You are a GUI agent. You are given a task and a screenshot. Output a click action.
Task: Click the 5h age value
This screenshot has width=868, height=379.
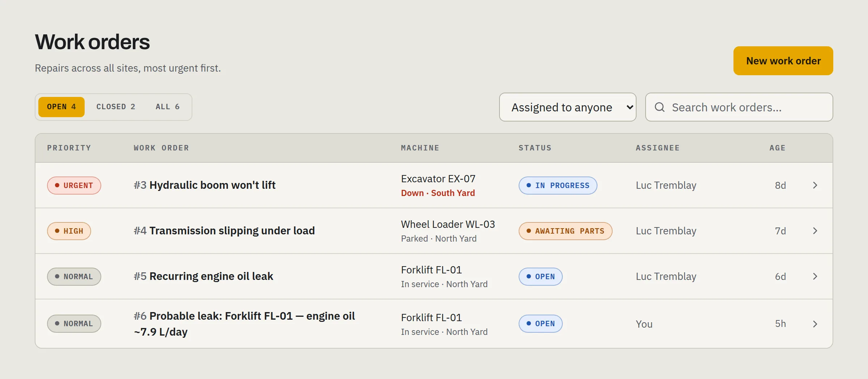[x=780, y=324]
